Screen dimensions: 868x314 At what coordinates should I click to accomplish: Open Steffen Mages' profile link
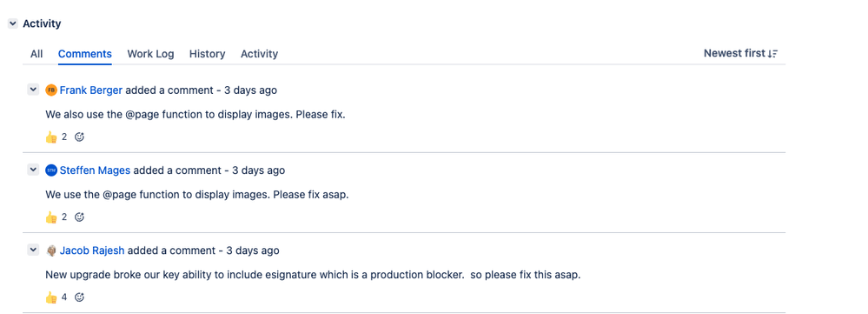pos(95,170)
